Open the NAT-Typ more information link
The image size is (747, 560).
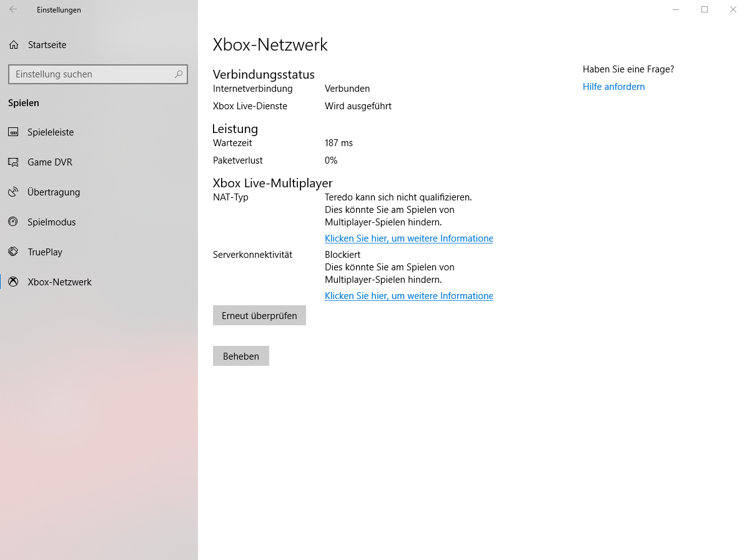(x=408, y=238)
